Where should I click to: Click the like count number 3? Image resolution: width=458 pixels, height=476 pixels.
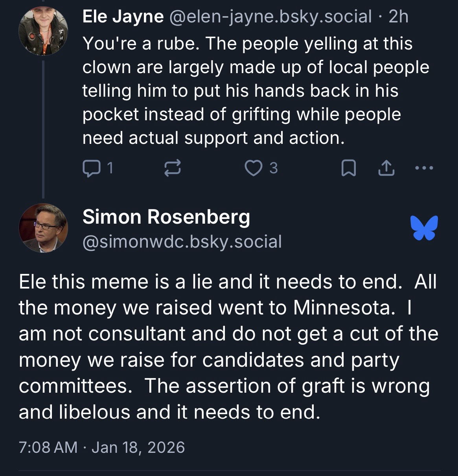point(274,168)
